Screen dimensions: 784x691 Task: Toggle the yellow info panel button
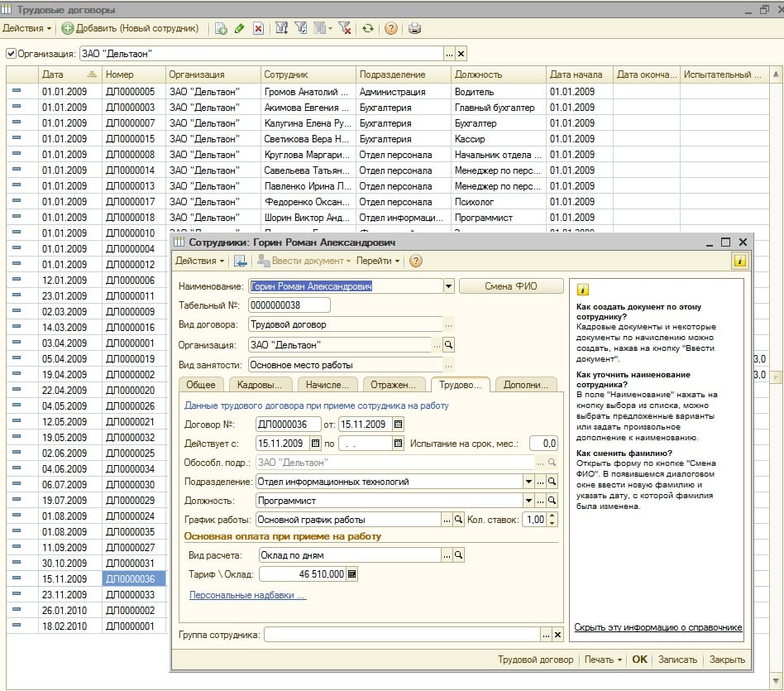point(739,261)
